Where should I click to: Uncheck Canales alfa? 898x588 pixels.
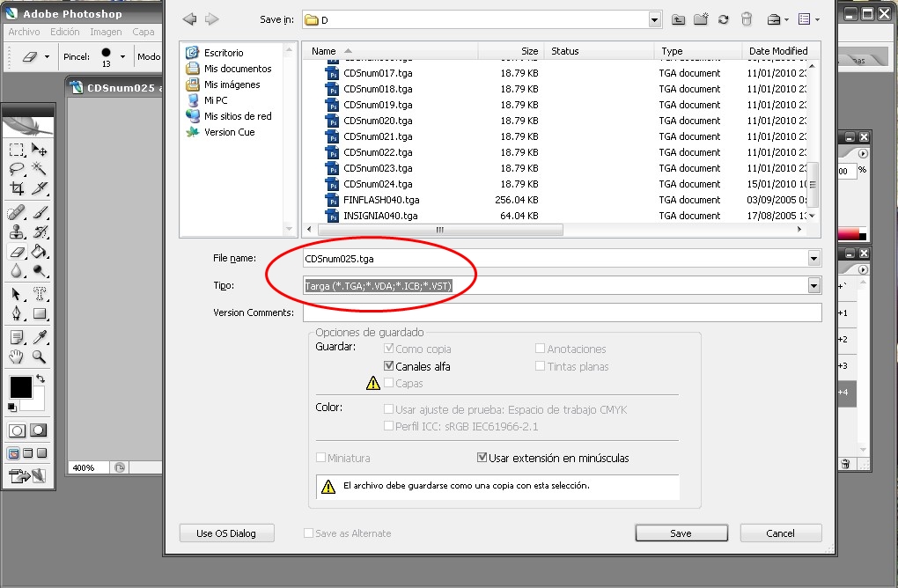pyautogui.click(x=389, y=365)
